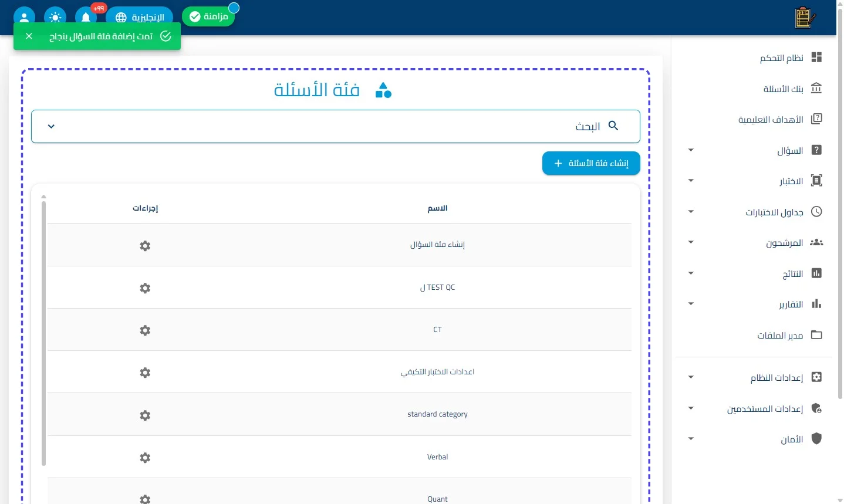Open notifications bell icon
844x504 pixels.
[x=86, y=17]
